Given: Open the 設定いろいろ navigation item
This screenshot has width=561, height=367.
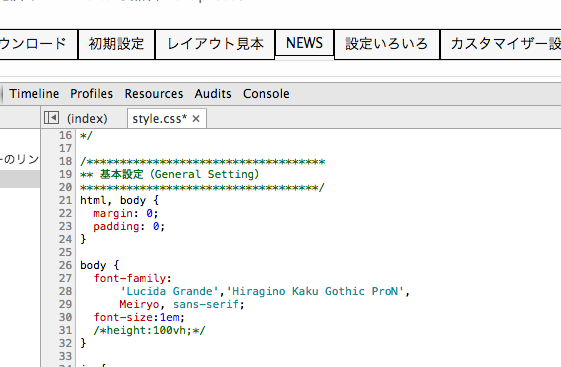Looking at the screenshot, I should coord(386,44).
